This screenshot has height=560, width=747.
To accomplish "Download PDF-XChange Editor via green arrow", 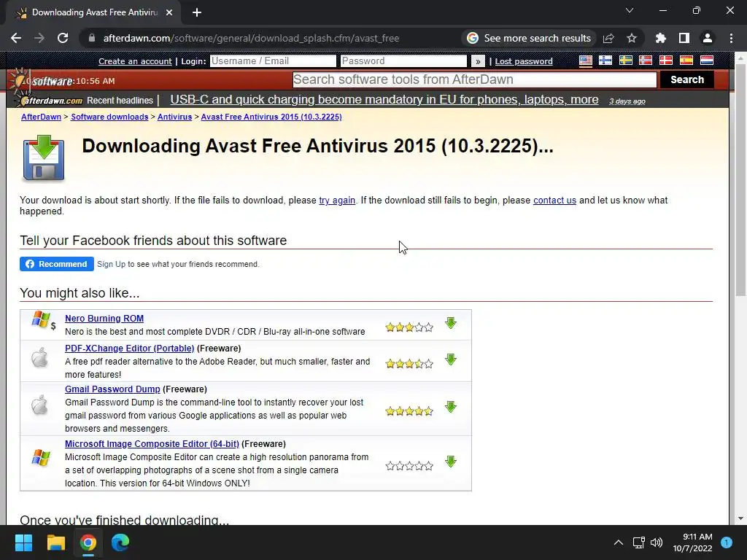I will [x=451, y=359].
